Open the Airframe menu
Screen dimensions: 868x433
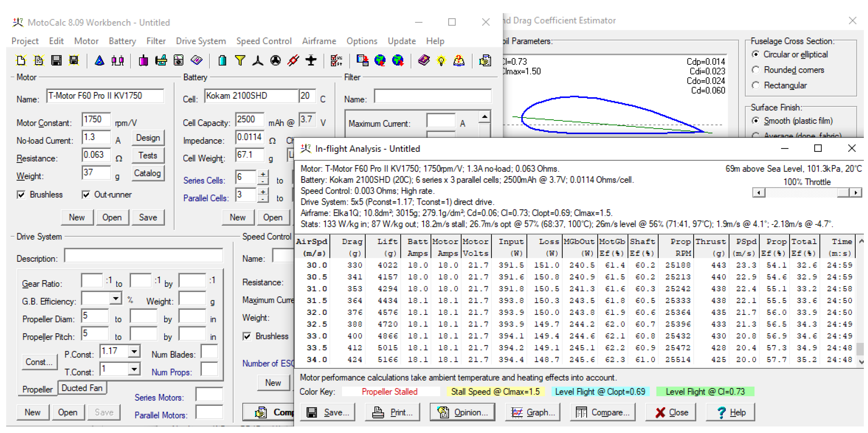click(319, 41)
